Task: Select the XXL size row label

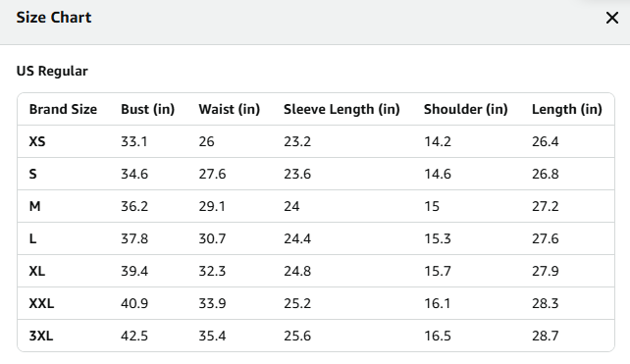Action: pyautogui.click(x=41, y=303)
